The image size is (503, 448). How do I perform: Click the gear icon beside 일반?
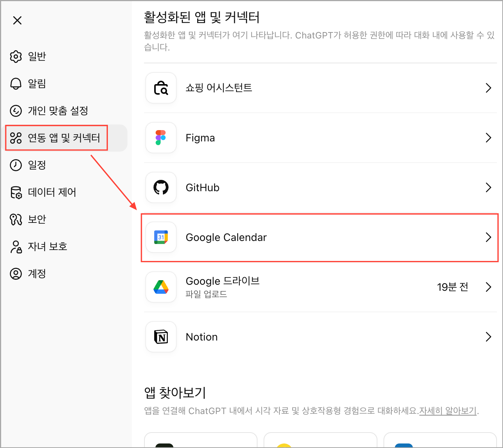pyautogui.click(x=16, y=56)
